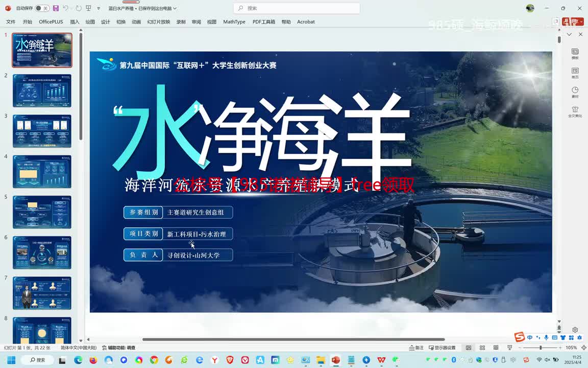588x368 pixels.
Task: Open Google Chrome from the taskbar
Action: pyautogui.click(x=154, y=360)
